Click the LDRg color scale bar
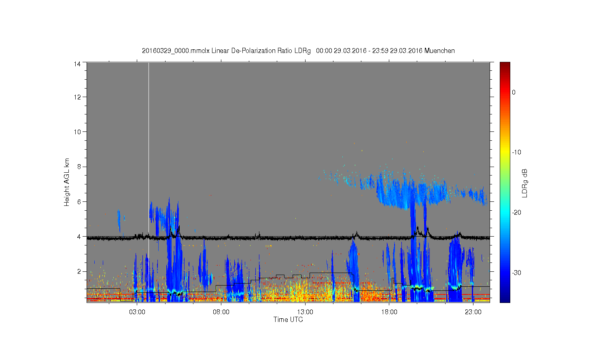The width and height of the screenshot is (607, 364). point(505,182)
